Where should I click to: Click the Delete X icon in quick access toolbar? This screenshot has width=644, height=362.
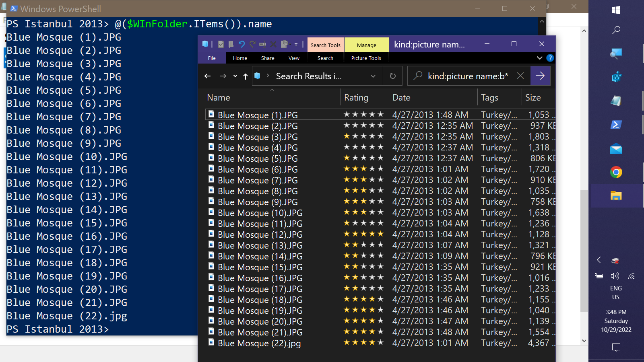(x=273, y=44)
